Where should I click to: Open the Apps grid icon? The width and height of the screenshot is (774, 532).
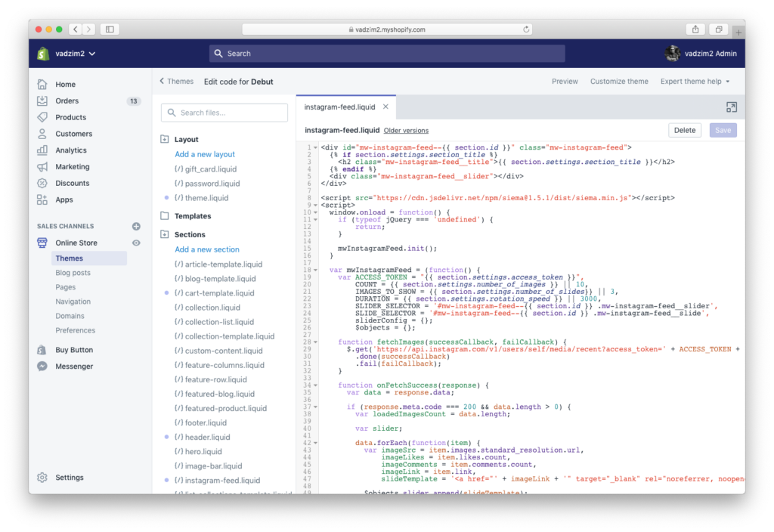(x=42, y=199)
